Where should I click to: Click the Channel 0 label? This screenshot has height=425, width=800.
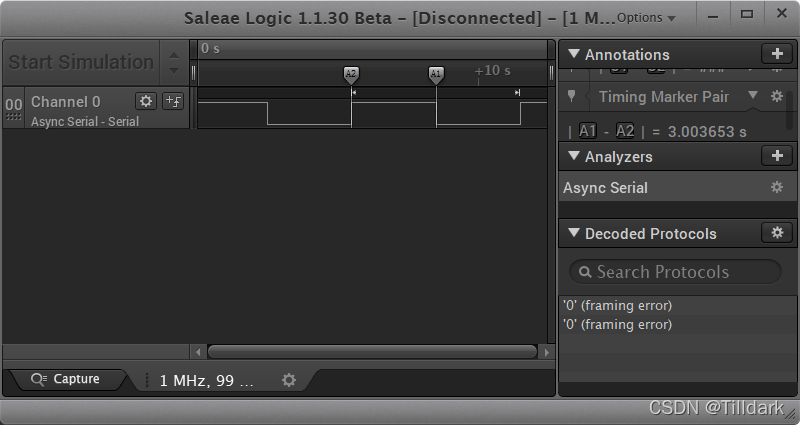click(x=66, y=102)
